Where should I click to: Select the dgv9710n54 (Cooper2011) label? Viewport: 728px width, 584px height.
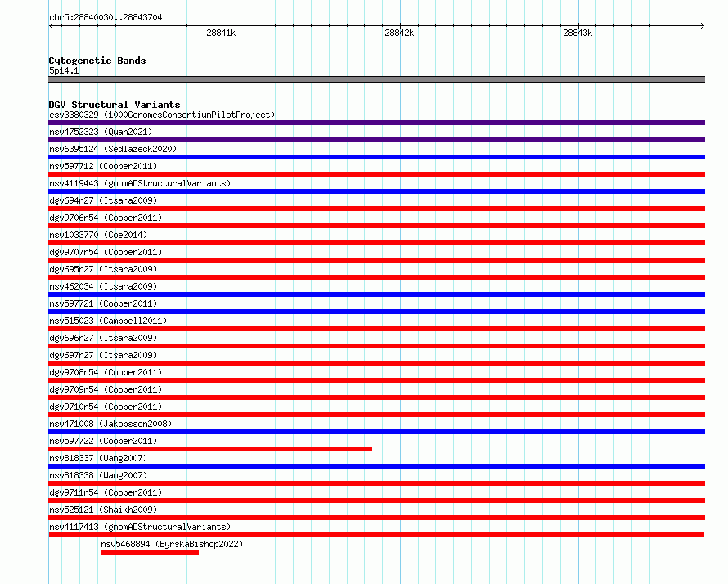point(106,407)
